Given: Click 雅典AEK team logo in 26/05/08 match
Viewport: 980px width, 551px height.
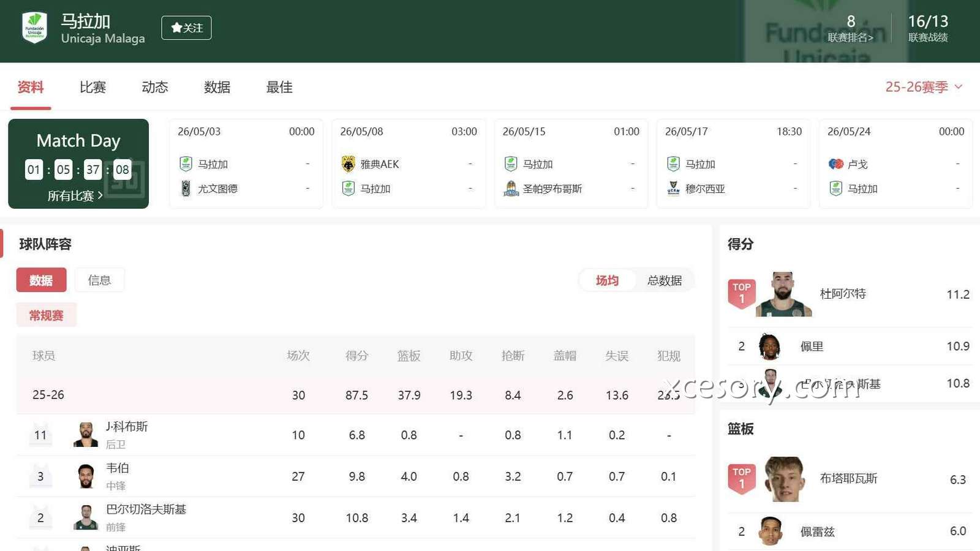Looking at the screenshot, I should 348,164.
